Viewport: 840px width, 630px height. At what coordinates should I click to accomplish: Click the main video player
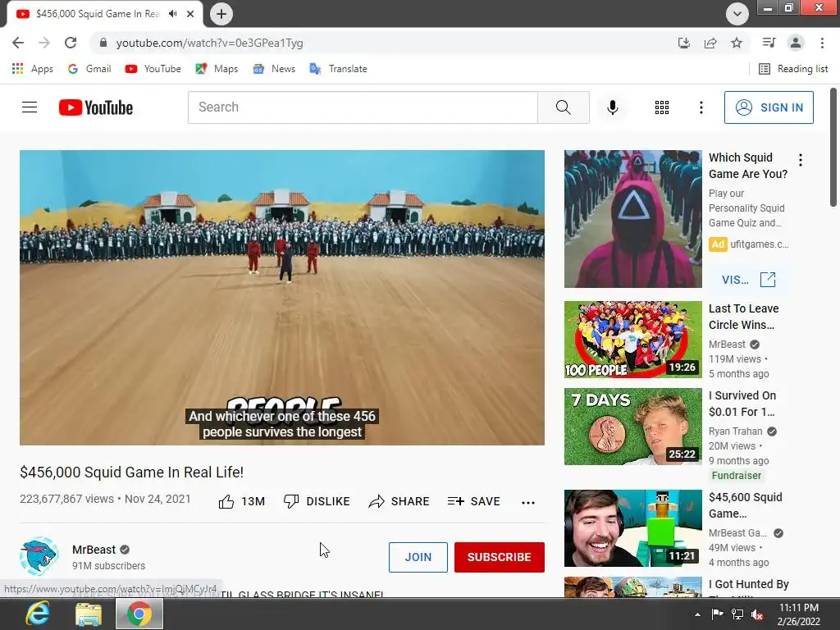282,297
